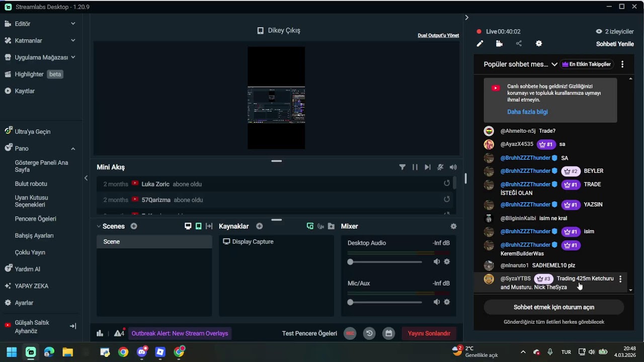
Task: Open Outbreak Alert: New Stream Overlays banner
Action: [x=180, y=333]
